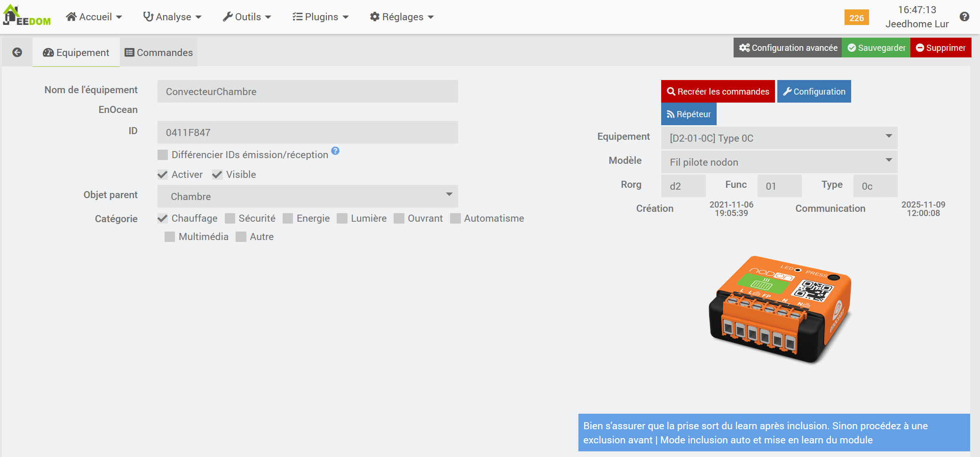Open the Réglages menu
The image size is (980, 457).
[402, 17]
